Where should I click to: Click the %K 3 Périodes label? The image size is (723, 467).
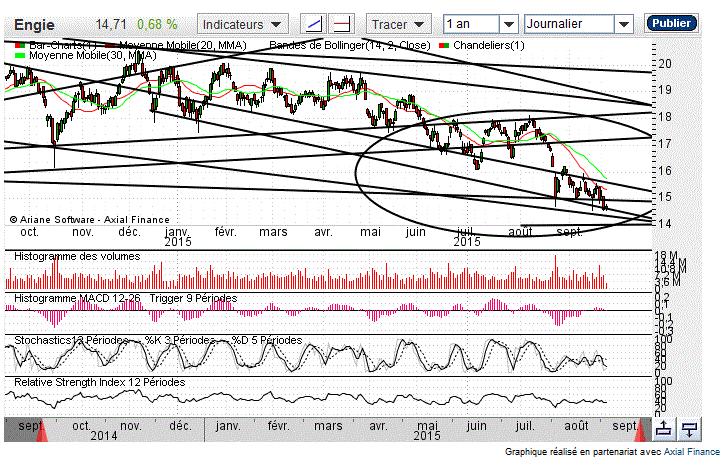180,340
